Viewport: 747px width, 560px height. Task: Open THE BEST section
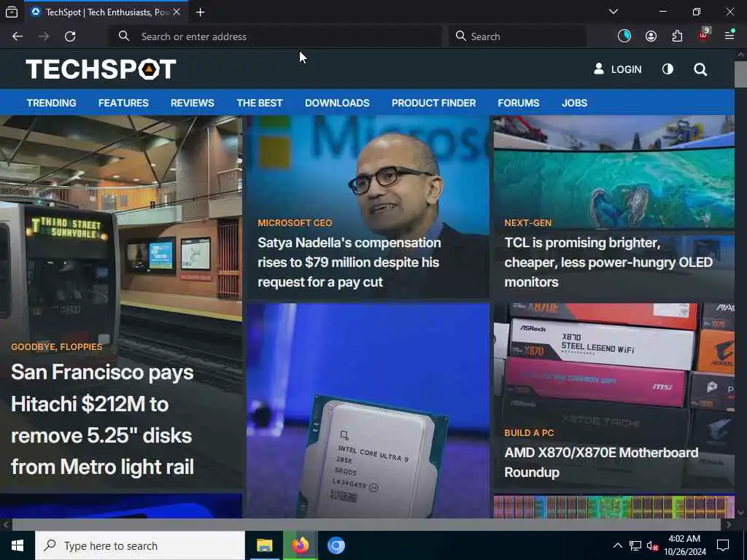pos(260,103)
